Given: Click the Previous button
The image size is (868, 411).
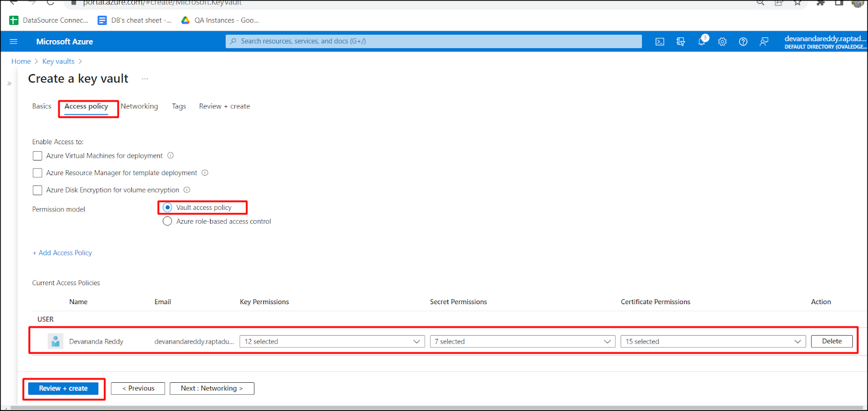Looking at the screenshot, I should [x=138, y=388].
